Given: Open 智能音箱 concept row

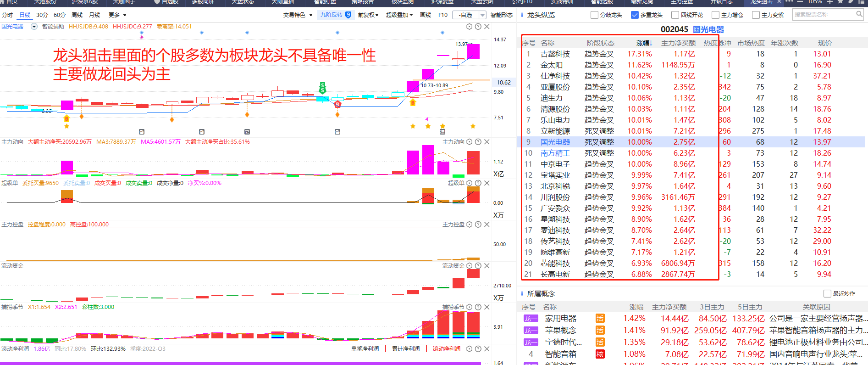Looking at the screenshot, I should pos(693,354).
